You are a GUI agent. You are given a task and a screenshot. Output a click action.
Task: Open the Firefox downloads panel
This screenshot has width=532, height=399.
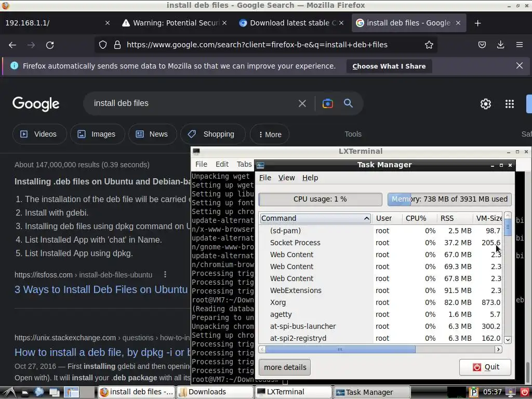[x=500, y=45]
